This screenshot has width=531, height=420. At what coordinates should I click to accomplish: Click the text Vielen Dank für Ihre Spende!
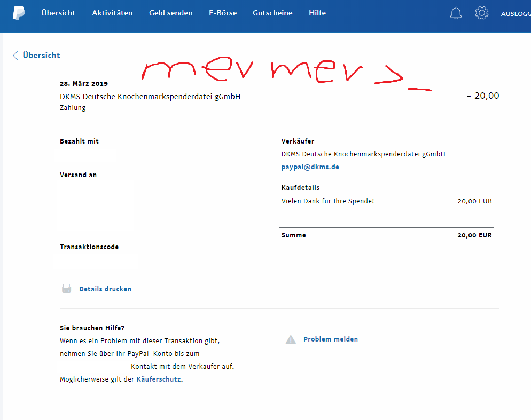tap(328, 201)
